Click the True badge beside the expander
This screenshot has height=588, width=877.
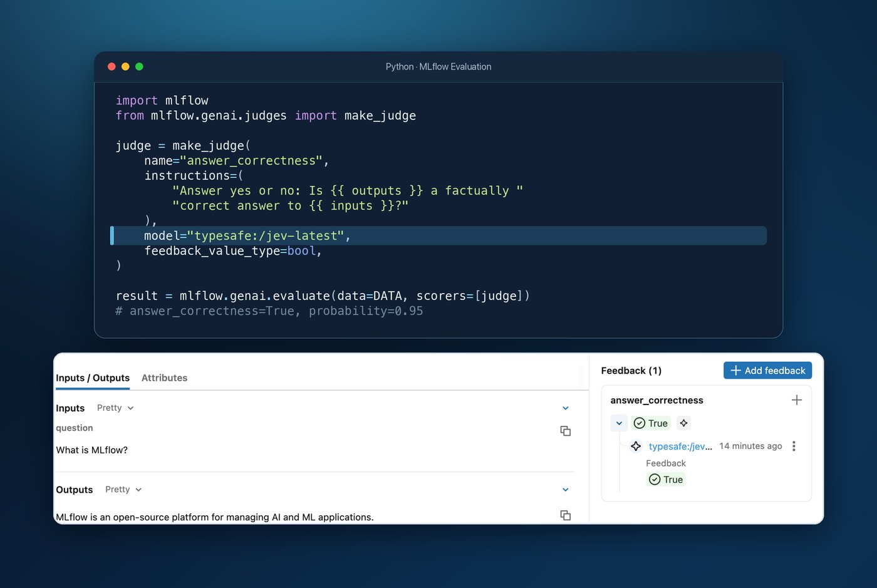(651, 423)
